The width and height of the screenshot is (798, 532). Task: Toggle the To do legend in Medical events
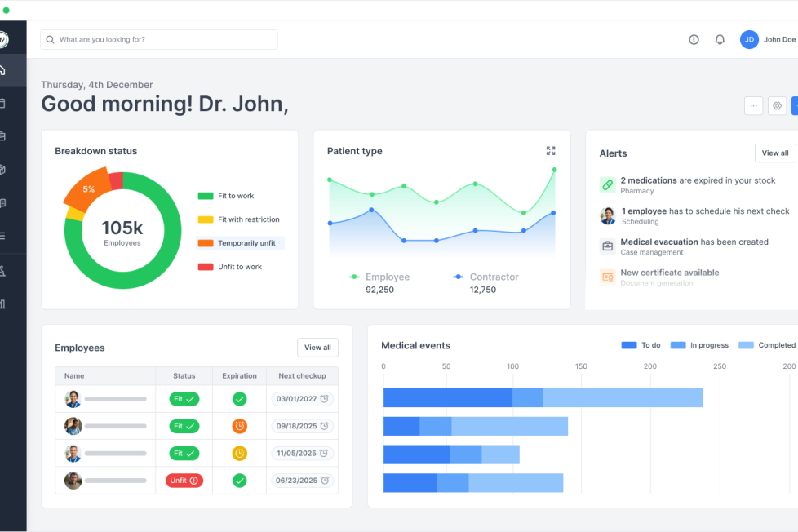641,345
